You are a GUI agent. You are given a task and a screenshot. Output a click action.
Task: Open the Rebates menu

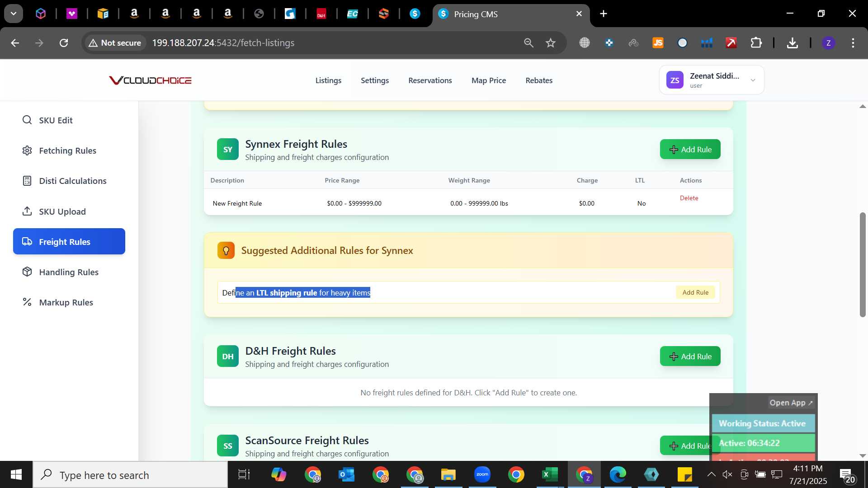(539, 80)
